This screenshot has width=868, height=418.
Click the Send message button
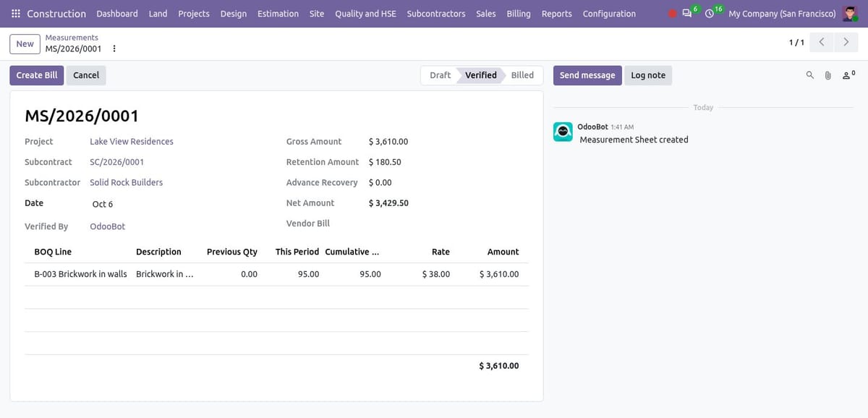click(587, 75)
